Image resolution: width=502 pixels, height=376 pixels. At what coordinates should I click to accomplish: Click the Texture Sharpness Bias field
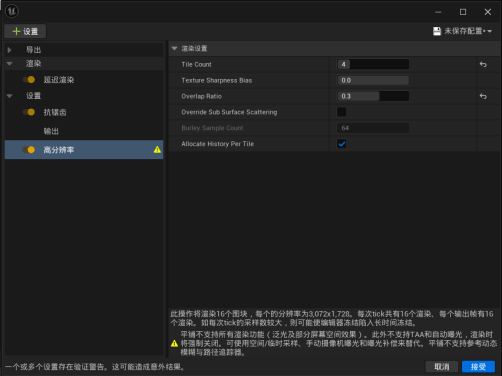click(x=373, y=80)
